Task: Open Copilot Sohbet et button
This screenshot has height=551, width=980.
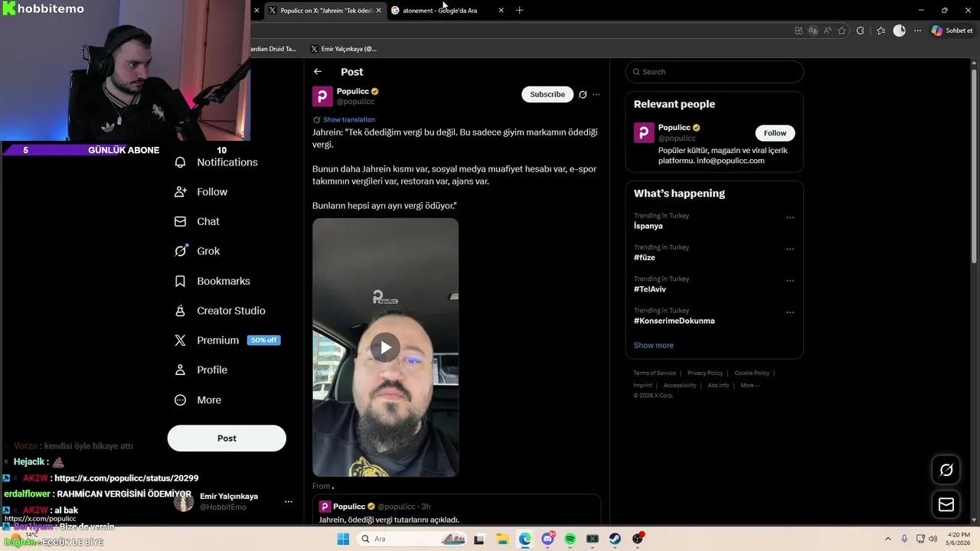Action: (x=952, y=31)
